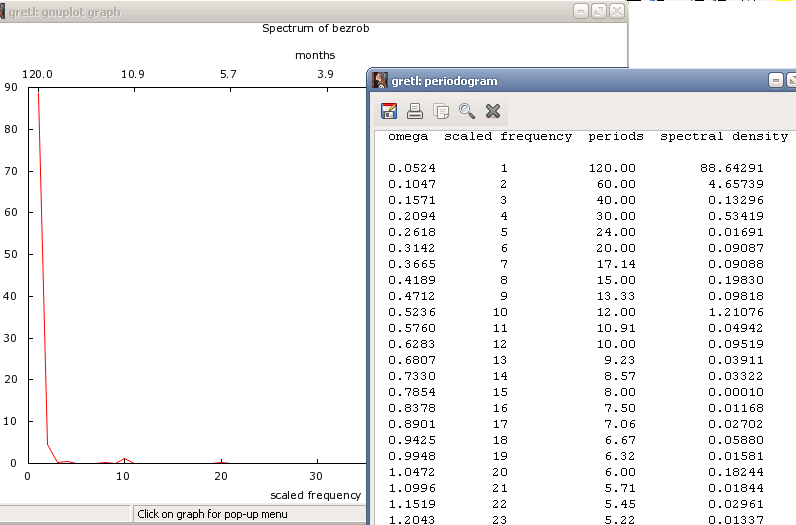Select spectral density value 1.21076
The image size is (796, 525).
(x=736, y=312)
